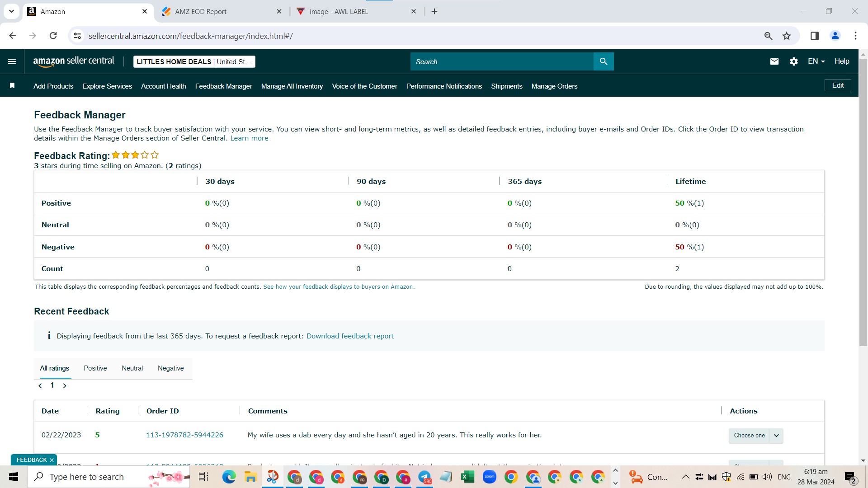Open the browser zoom magnifier icon
The width and height of the screenshot is (868, 488).
(769, 36)
